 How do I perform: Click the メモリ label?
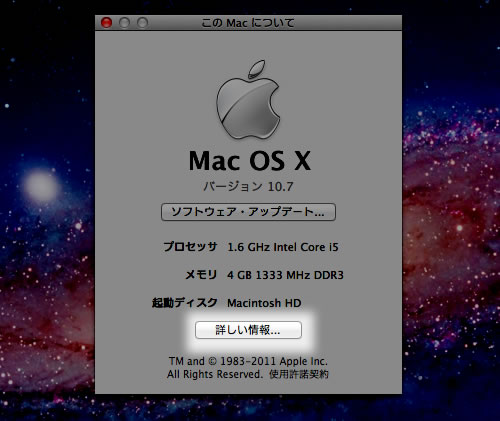tap(201, 275)
